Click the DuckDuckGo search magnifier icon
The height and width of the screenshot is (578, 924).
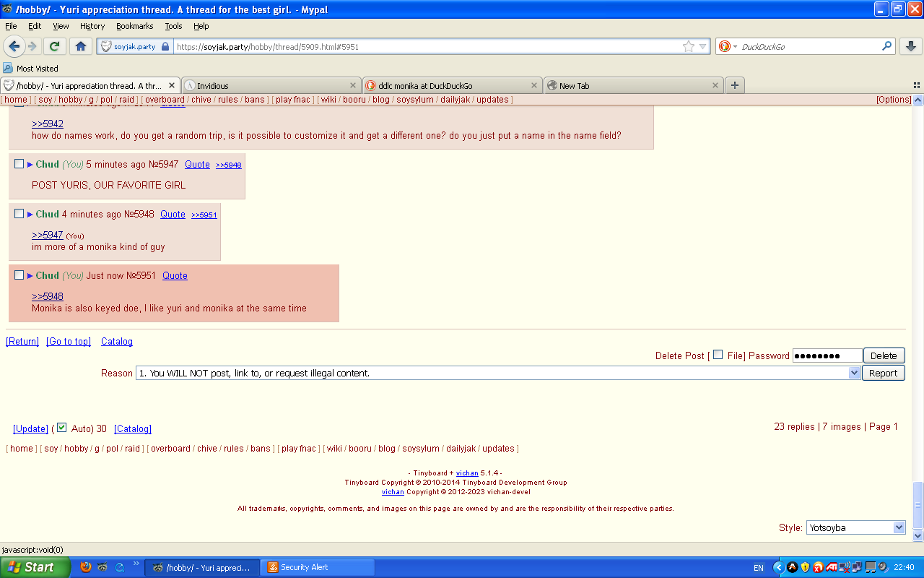pyautogui.click(x=886, y=46)
